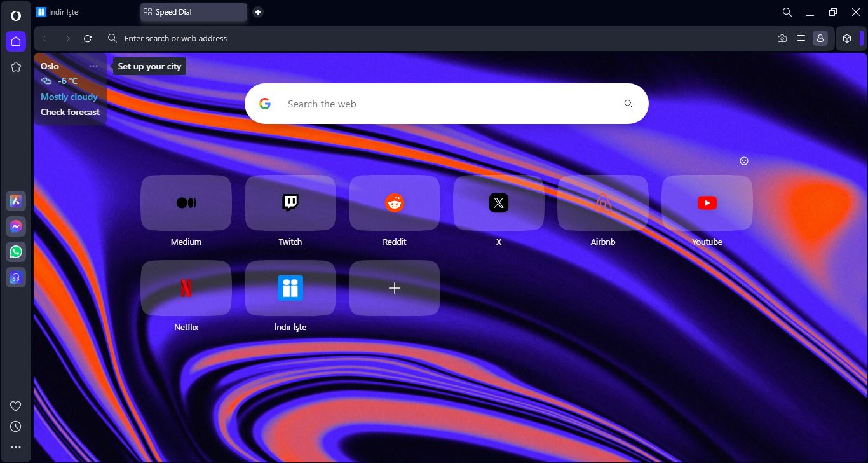Click the back navigation arrow
The width and height of the screenshot is (868, 463).
[44, 38]
